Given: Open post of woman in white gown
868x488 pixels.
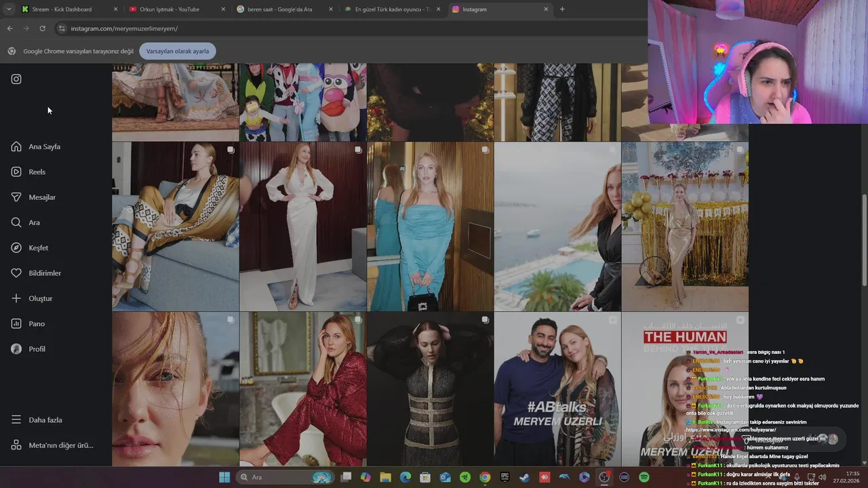Looking at the screenshot, I should pyautogui.click(x=302, y=226).
